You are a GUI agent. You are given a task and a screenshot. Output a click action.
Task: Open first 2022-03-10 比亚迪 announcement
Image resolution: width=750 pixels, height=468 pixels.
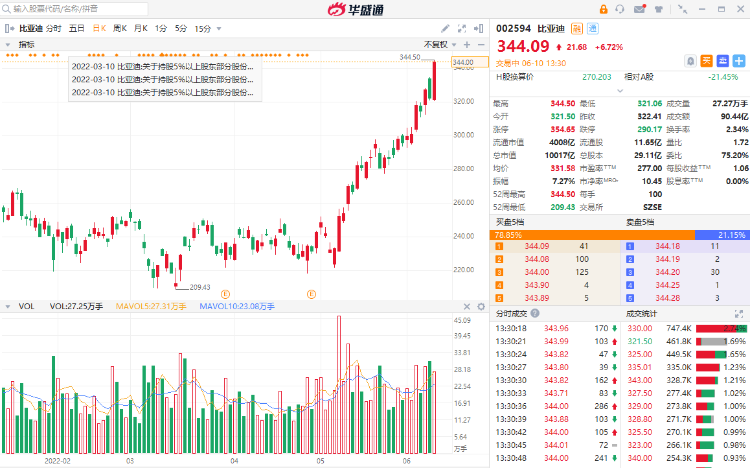pos(163,67)
